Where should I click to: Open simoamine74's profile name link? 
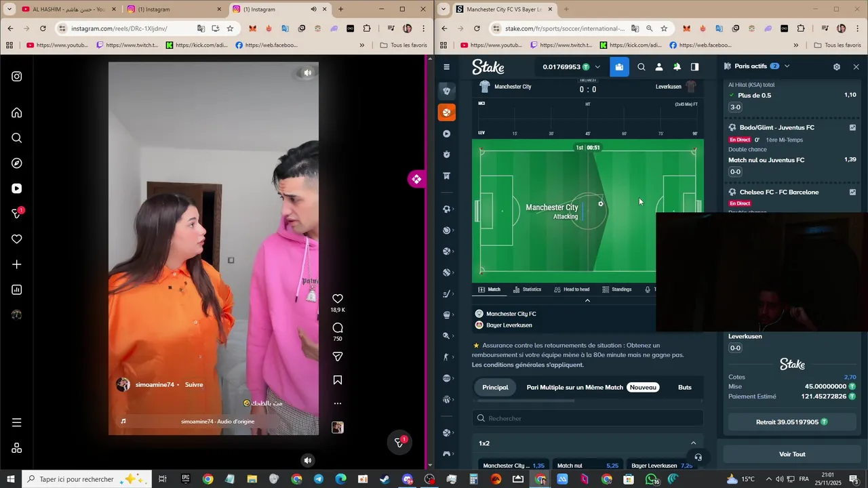[155, 385]
